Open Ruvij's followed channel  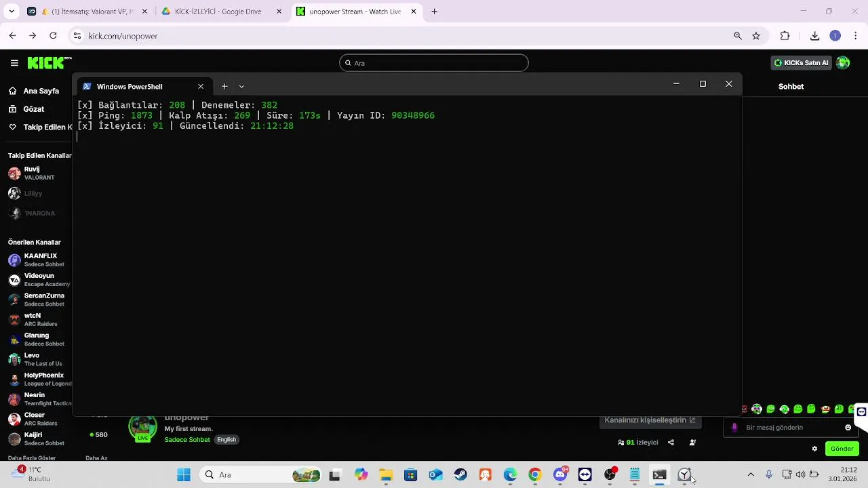(39, 174)
